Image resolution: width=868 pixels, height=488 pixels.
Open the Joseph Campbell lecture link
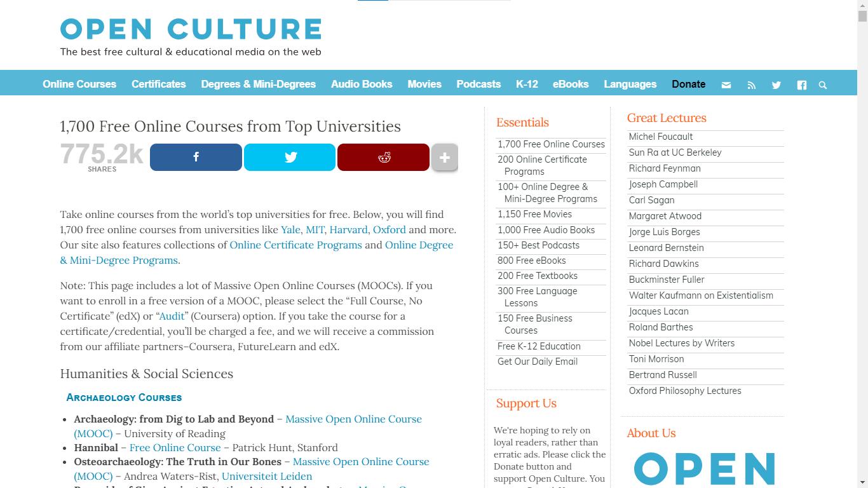663,184
